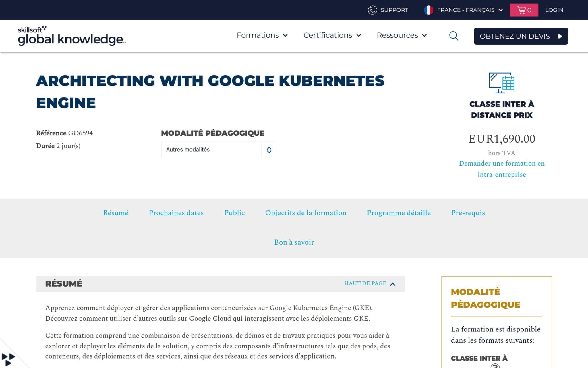Click the RÉSUMÉ section heading
The height and width of the screenshot is (368, 588).
tap(64, 284)
